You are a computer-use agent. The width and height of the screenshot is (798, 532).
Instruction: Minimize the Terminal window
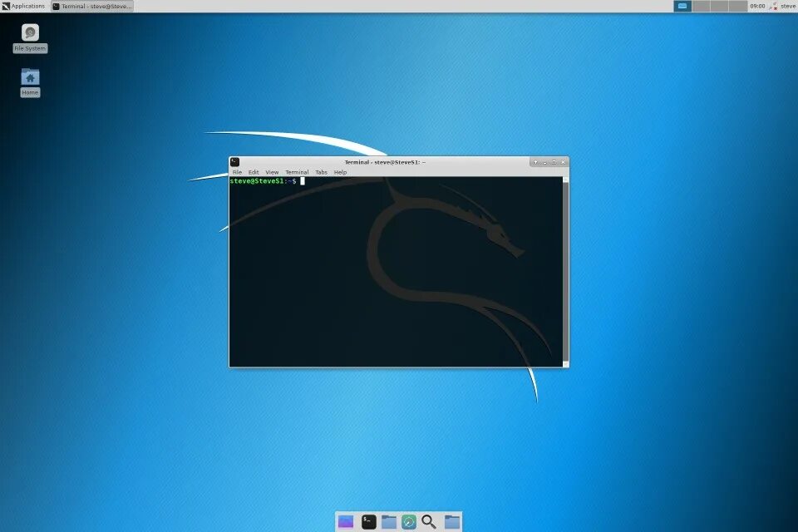tap(544, 162)
